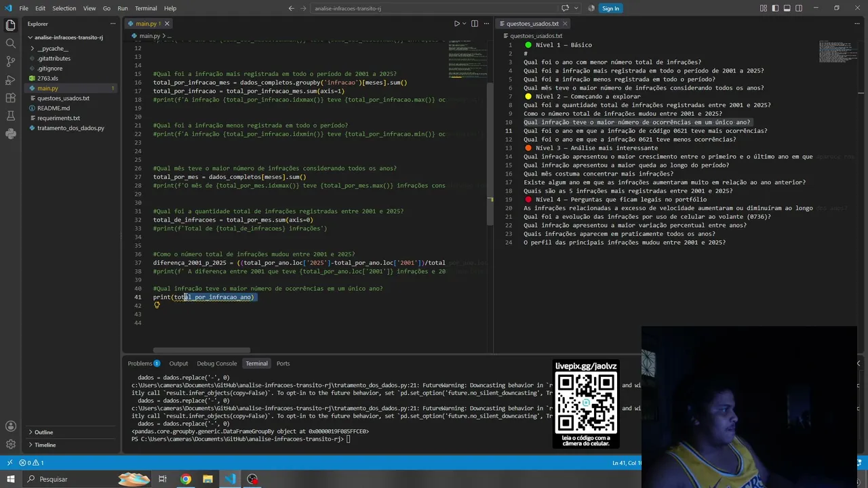
Task: Open the Help menu
Action: click(x=170, y=8)
